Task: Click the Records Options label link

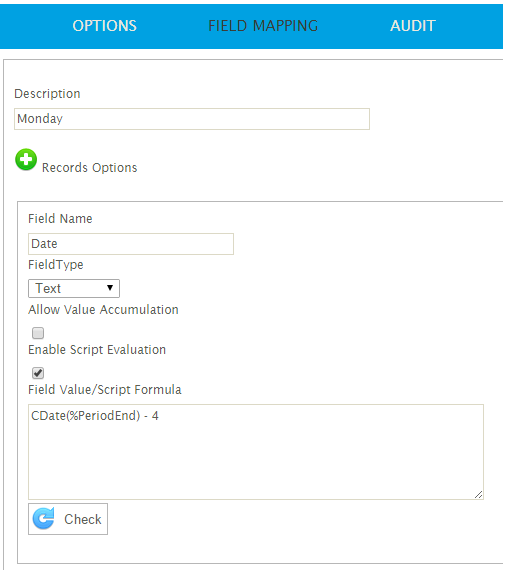Action: (90, 168)
